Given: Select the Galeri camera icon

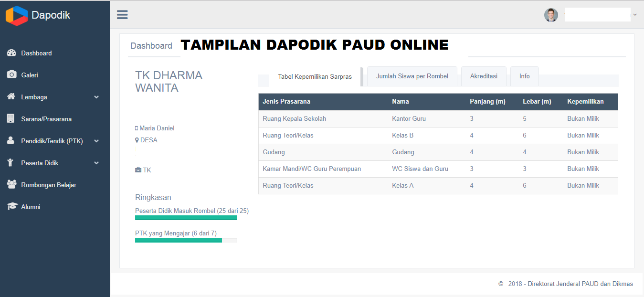Looking at the screenshot, I should coord(12,75).
